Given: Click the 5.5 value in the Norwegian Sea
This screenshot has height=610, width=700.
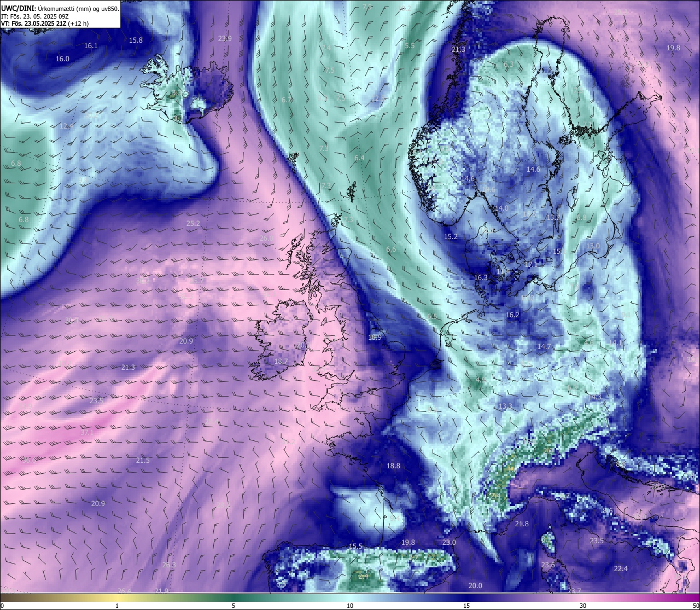Looking at the screenshot, I should (x=410, y=45).
